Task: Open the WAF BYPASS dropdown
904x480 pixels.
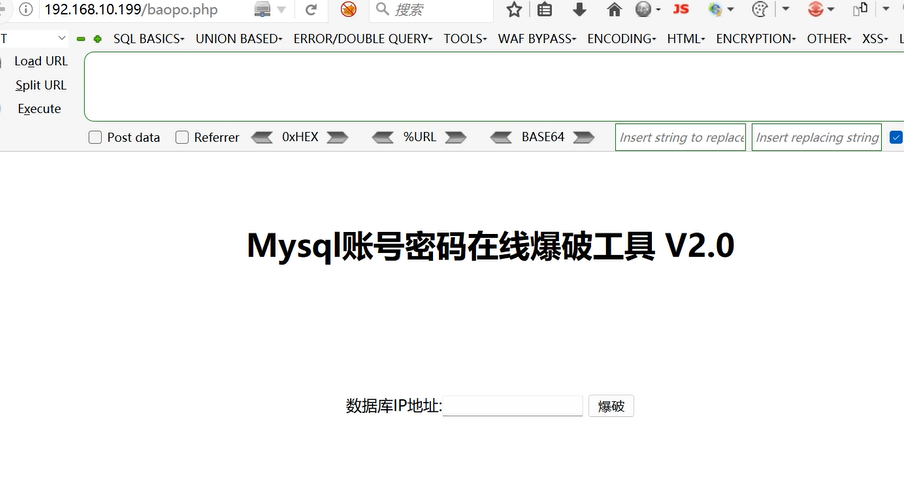Action: pyautogui.click(x=537, y=39)
